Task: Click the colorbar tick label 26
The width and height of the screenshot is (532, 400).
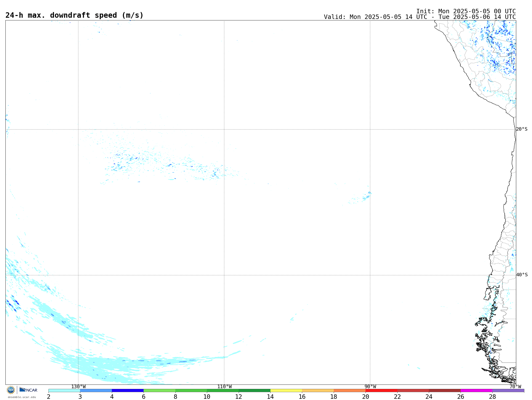Action: 461,397
